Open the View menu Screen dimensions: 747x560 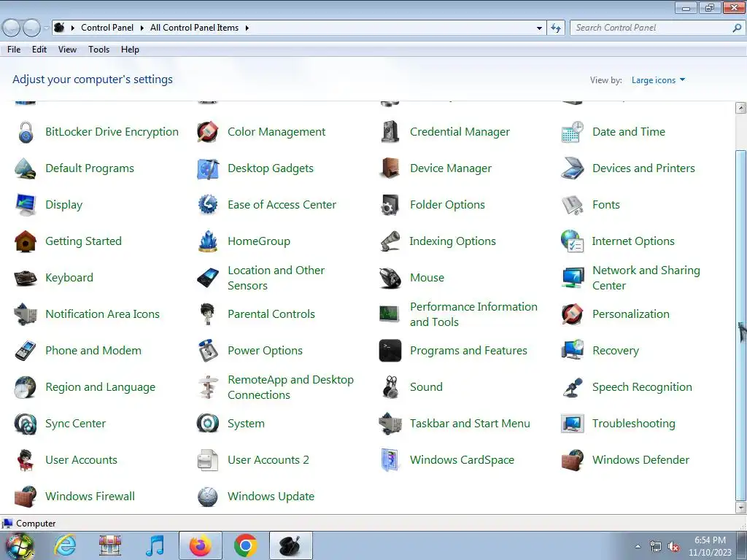coord(67,50)
